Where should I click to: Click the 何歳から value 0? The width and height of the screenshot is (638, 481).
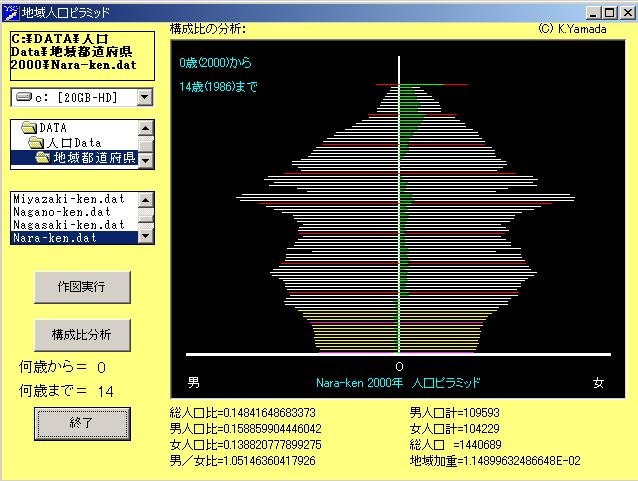pos(101,368)
